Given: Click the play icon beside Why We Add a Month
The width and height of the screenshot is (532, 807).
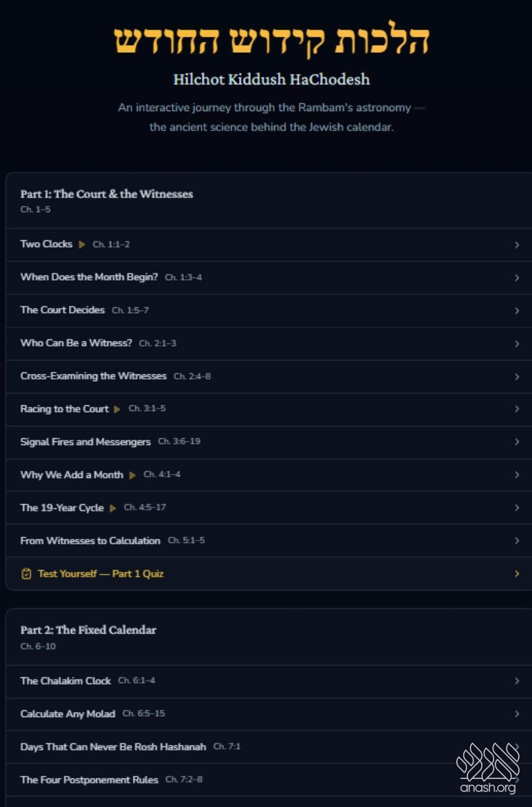Looking at the screenshot, I should [132, 475].
